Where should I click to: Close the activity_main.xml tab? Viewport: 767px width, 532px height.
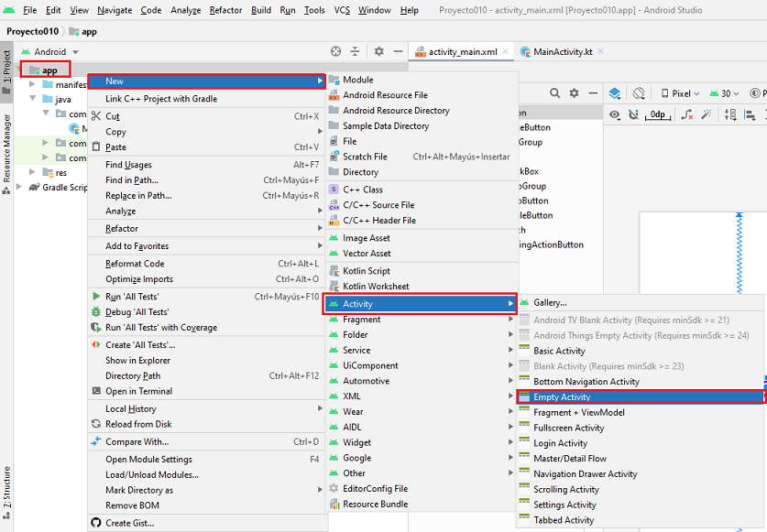(505, 51)
